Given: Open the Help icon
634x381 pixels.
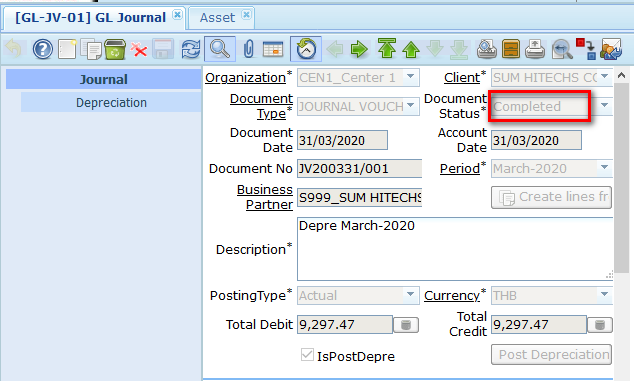Looking at the screenshot, I should 42,49.
